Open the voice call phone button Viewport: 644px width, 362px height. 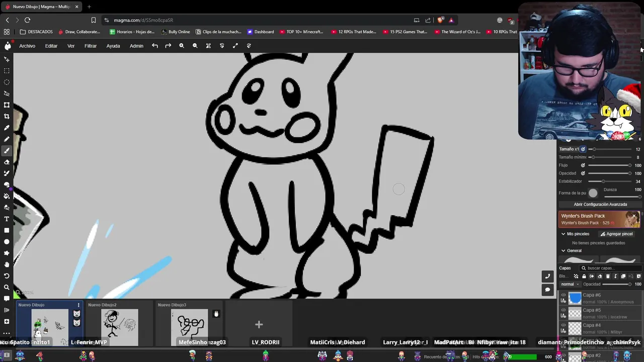(x=548, y=276)
